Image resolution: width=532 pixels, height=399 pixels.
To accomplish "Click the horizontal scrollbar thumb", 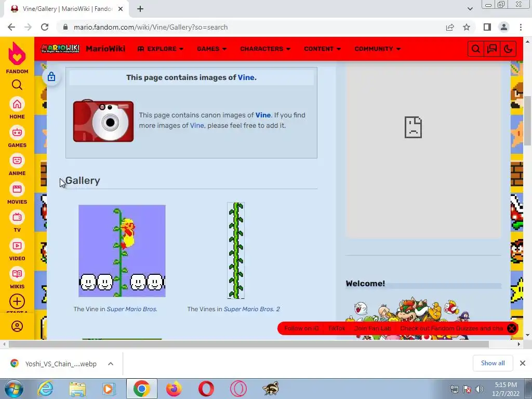I will coord(249,344).
